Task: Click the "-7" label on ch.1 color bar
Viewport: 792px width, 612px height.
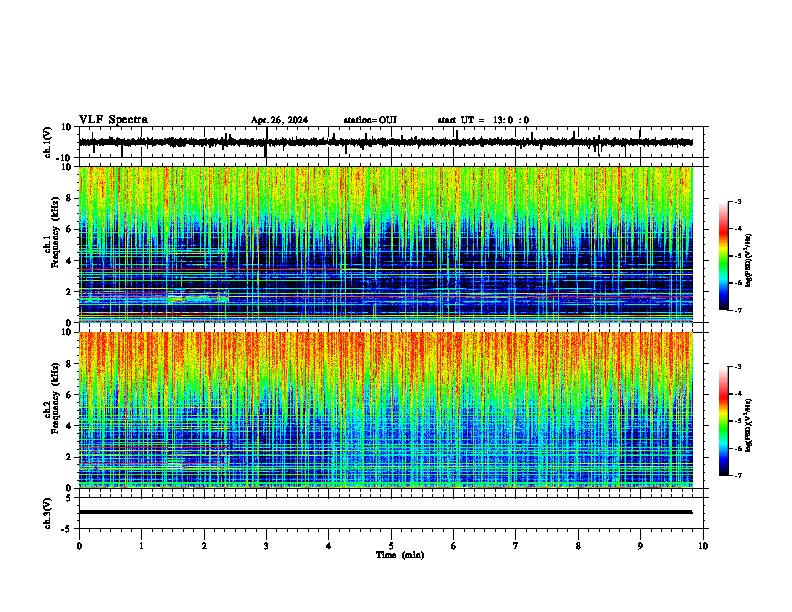Action: [738, 311]
